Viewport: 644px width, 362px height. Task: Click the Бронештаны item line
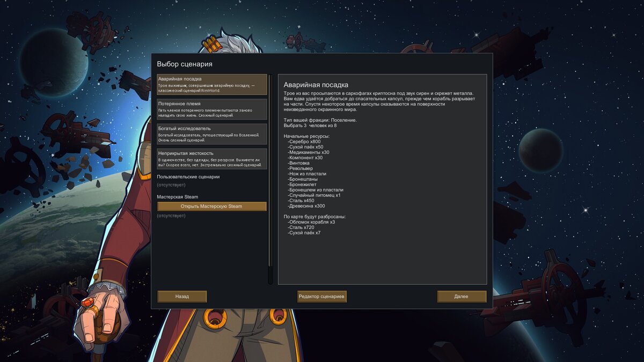303,179
